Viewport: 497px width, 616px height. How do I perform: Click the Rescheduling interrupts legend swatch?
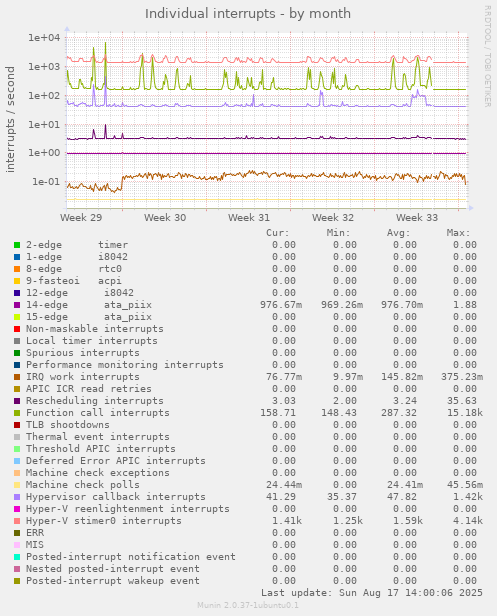click(17, 401)
